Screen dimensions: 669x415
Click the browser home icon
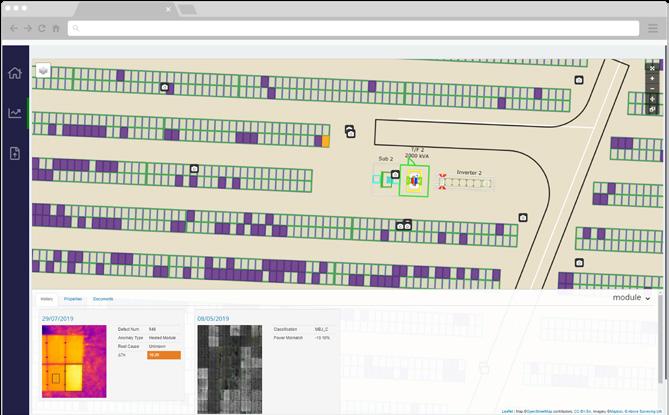(56, 28)
